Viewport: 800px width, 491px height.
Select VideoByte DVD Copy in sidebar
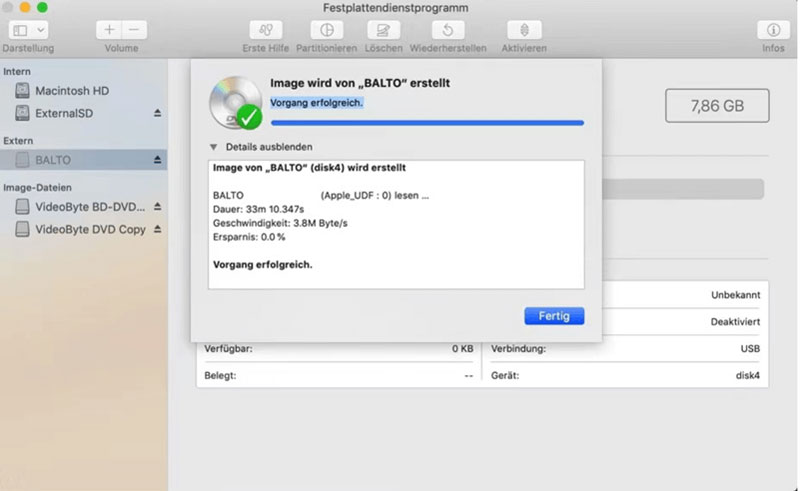pos(90,230)
